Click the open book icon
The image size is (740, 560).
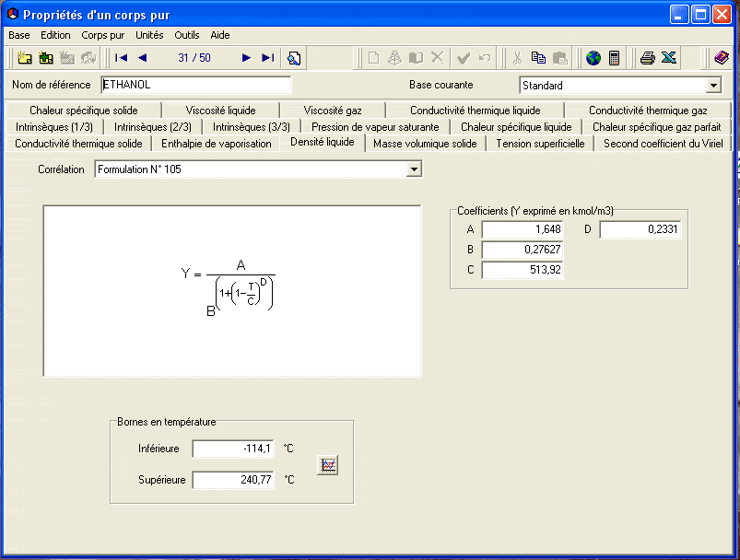coord(416,58)
